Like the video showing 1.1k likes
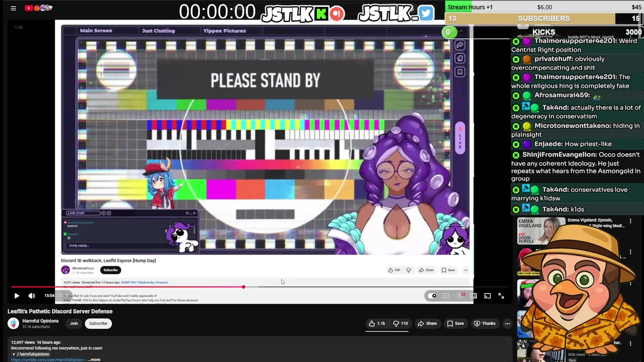The image size is (644, 362). tap(377, 323)
